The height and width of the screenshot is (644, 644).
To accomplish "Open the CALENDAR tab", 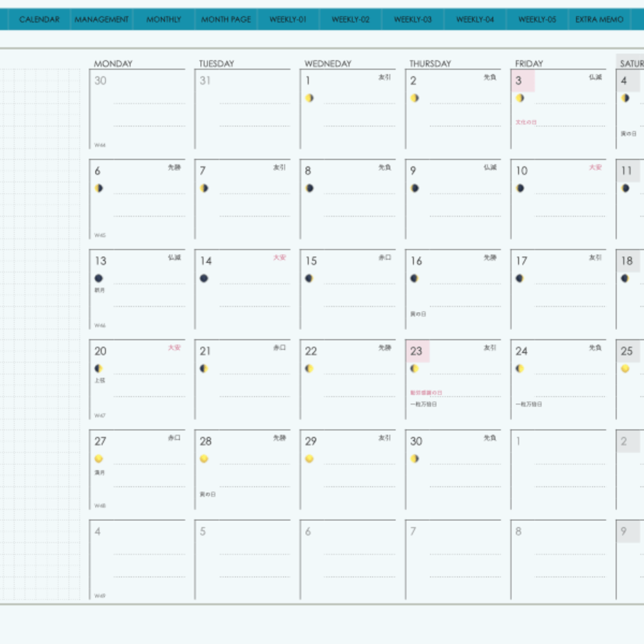I will click(39, 20).
